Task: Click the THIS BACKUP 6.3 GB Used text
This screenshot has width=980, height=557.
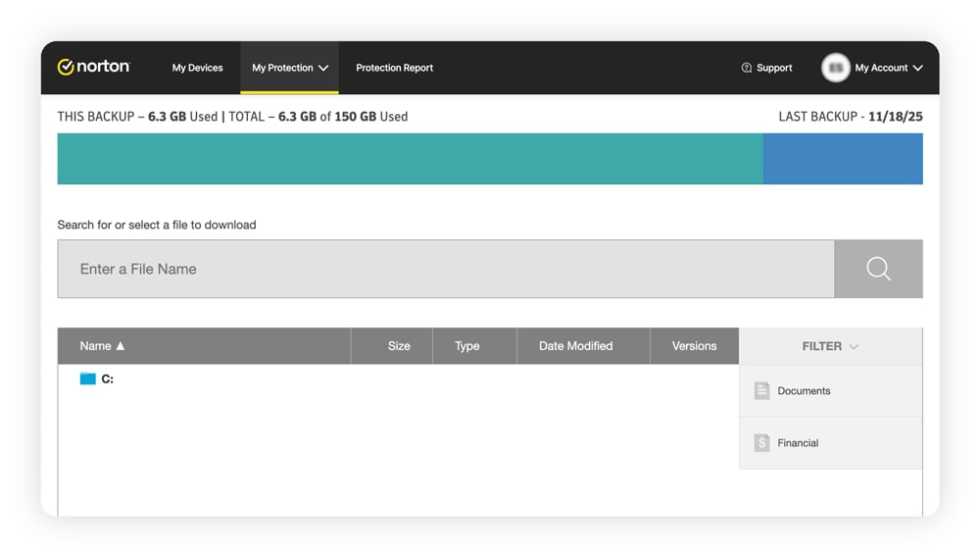Action: pyautogui.click(x=137, y=117)
